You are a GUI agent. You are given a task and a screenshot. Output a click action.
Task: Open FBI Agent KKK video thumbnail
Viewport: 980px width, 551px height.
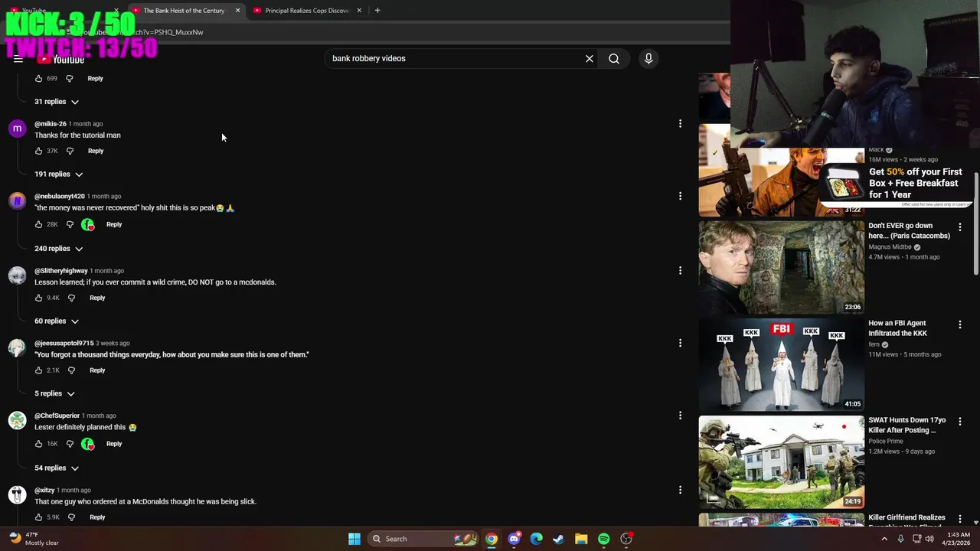pyautogui.click(x=781, y=364)
